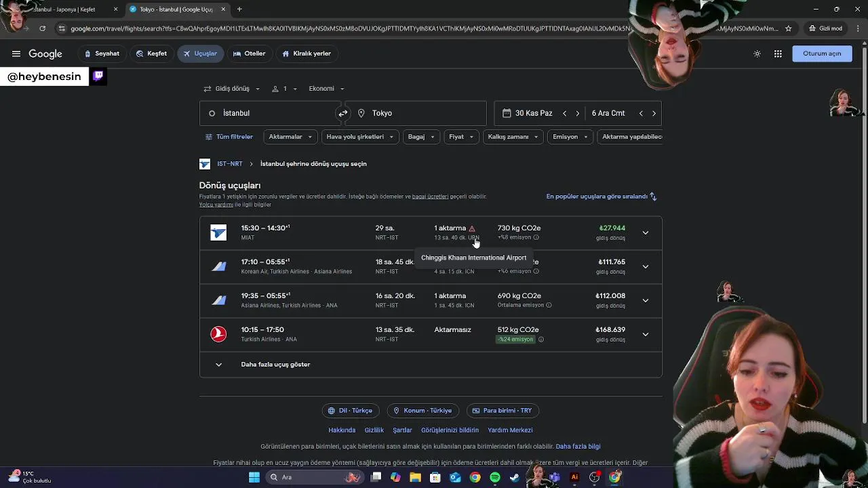868x488 pixels.
Task: Open the Yardım Merkezi link
Action: click(x=510, y=430)
